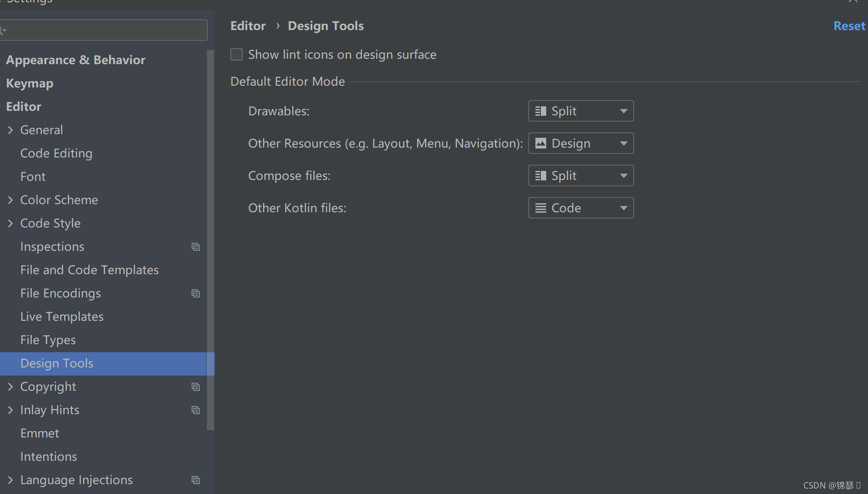The image size is (868, 494).
Task: Open the Other Resources editor mode dropdown
Action: [x=581, y=143]
